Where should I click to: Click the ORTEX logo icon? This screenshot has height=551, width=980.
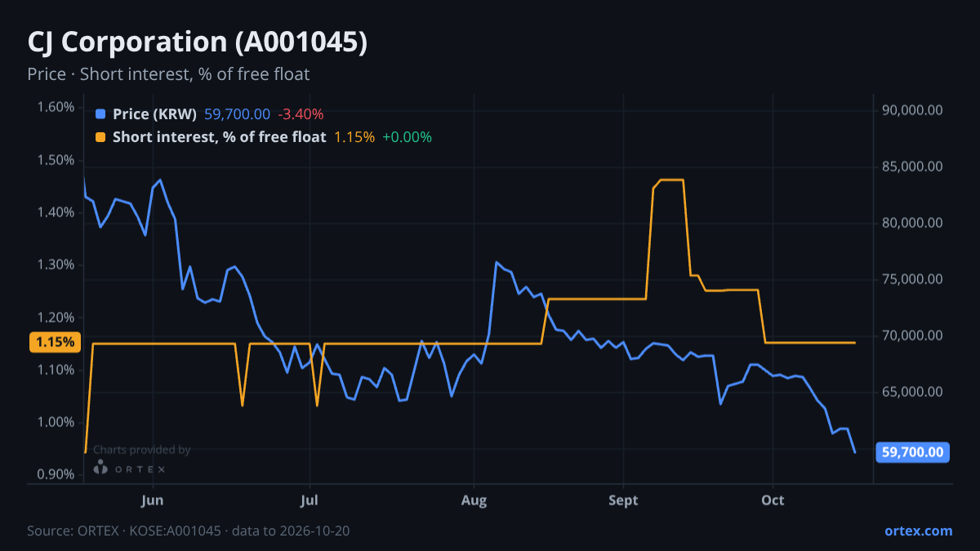click(x=100, y=468)
